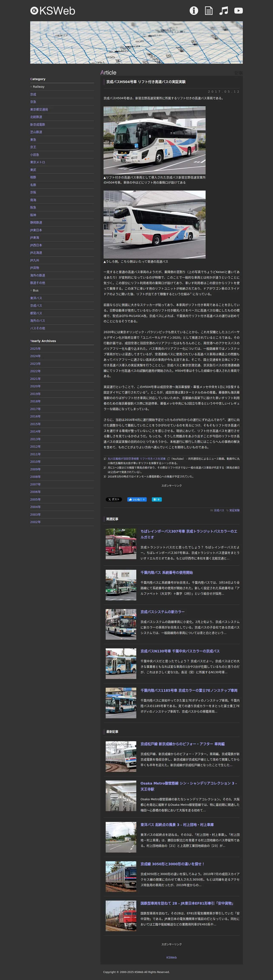273x980 pixels.
Task: Collapse the Railway category section
Action: 37,87
